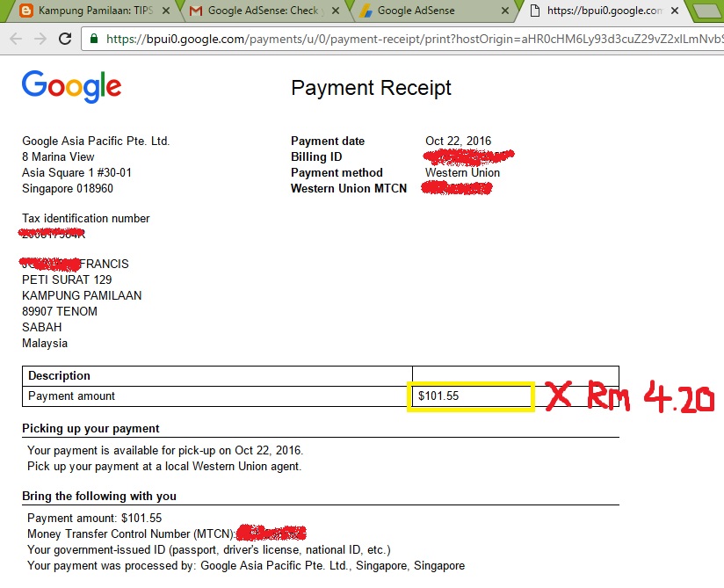Reload the payment receipt page
This screenshot has height=588, width=724.
coord(65,39)
